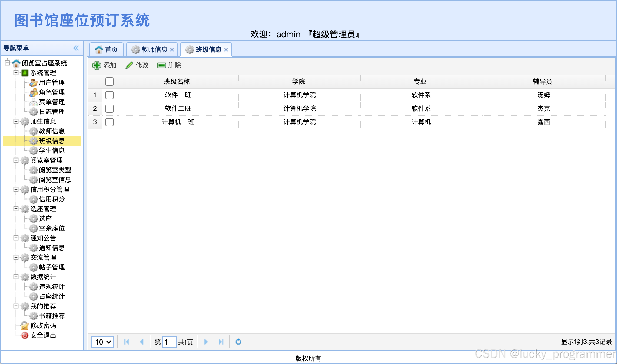617x364 pixels.
Task: Click the pencil edit (修改) icon
Action: pos(129,65)
